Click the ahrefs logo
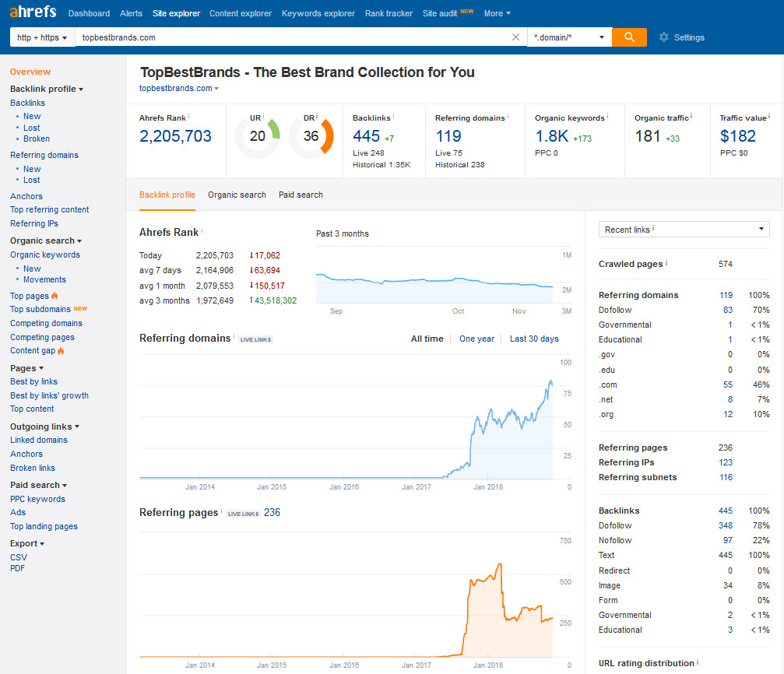 33,12
